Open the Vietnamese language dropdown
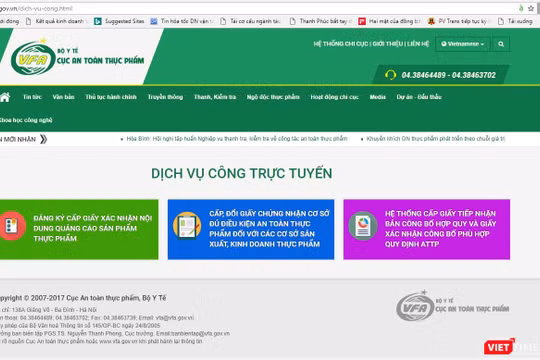 click(463, 44)
